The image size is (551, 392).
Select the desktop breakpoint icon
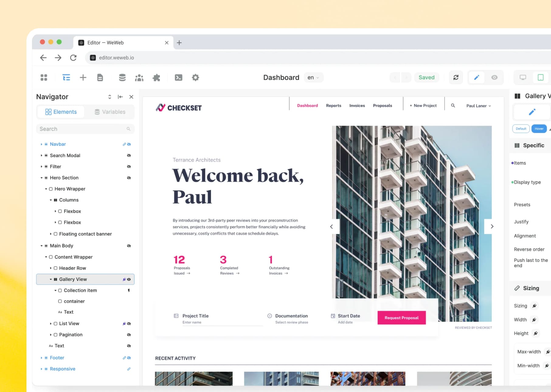pyautogui.click(x=523, y=77)
